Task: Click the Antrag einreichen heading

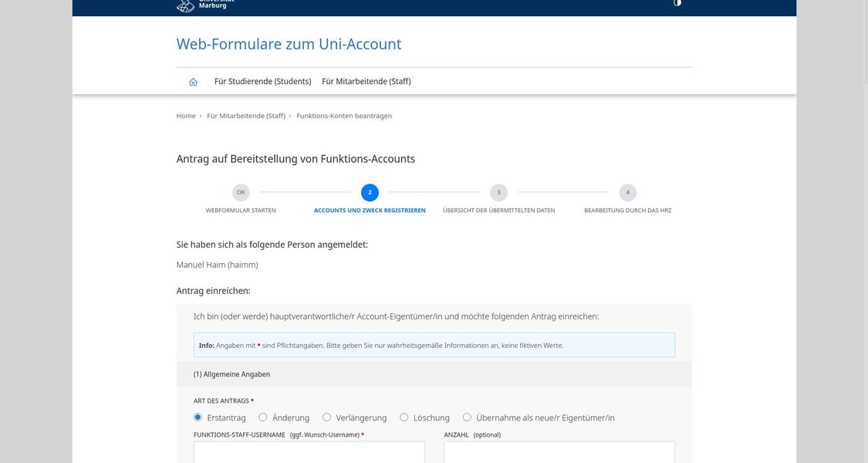Action: [213, 291]
